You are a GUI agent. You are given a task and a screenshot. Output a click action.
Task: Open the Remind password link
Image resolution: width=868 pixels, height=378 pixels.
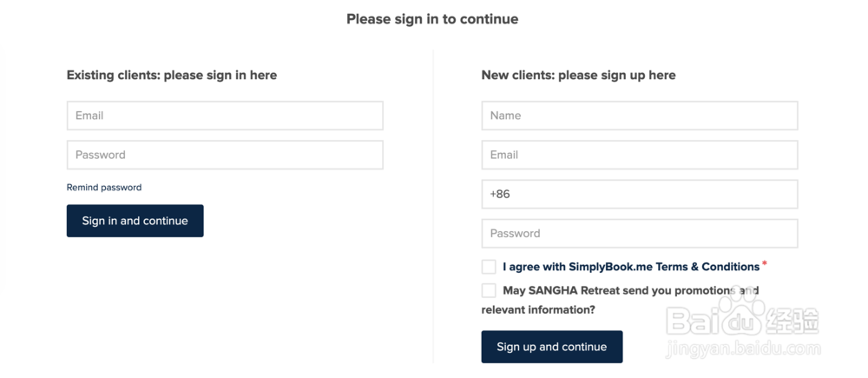(x=104, y=188)
